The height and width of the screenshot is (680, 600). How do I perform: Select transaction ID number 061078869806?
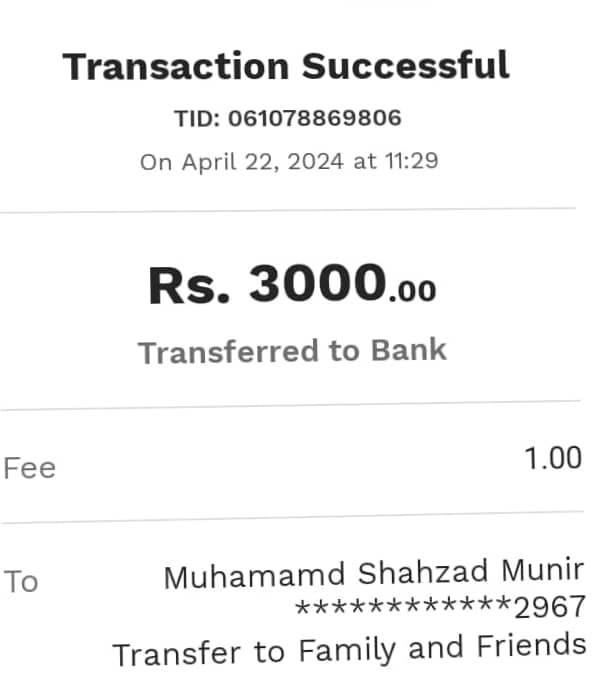click(315, 118)
